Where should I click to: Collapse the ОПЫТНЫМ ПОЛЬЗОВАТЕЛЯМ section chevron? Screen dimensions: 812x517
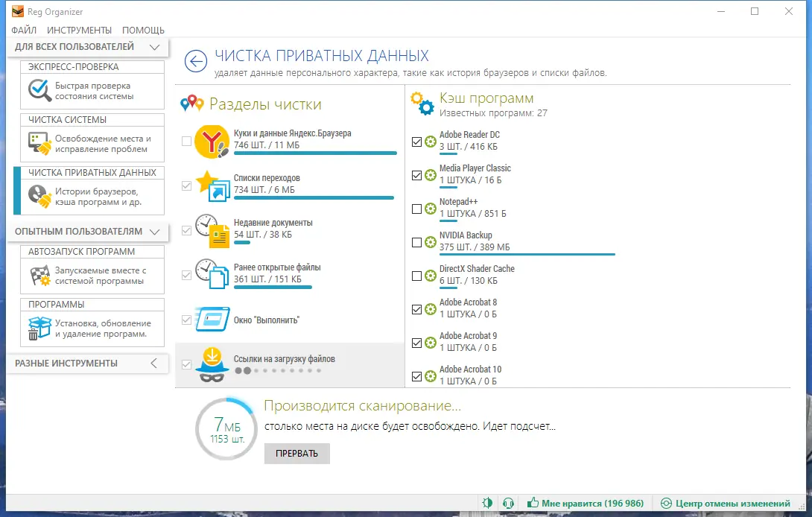click(154, 232)
